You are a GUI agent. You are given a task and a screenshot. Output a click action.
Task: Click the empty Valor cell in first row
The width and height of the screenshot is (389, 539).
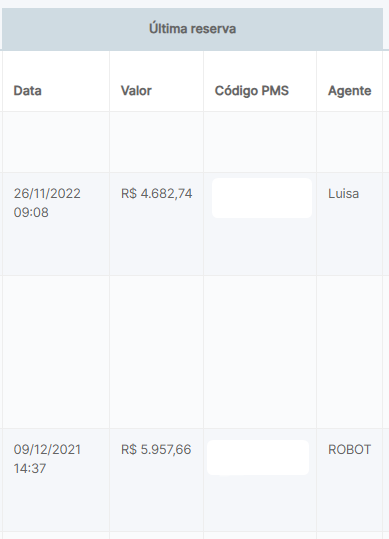tap(157, 142)
